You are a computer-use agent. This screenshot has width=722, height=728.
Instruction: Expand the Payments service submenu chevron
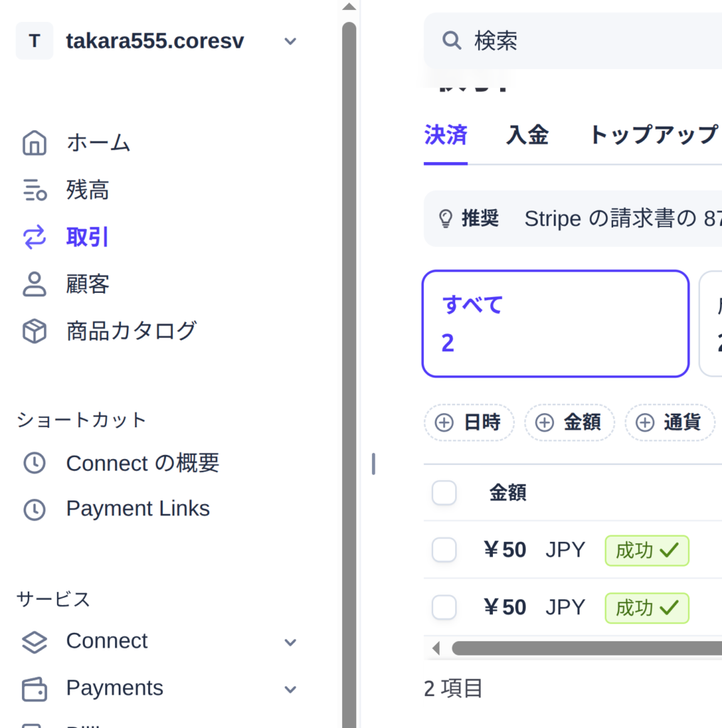pos(290,689)
